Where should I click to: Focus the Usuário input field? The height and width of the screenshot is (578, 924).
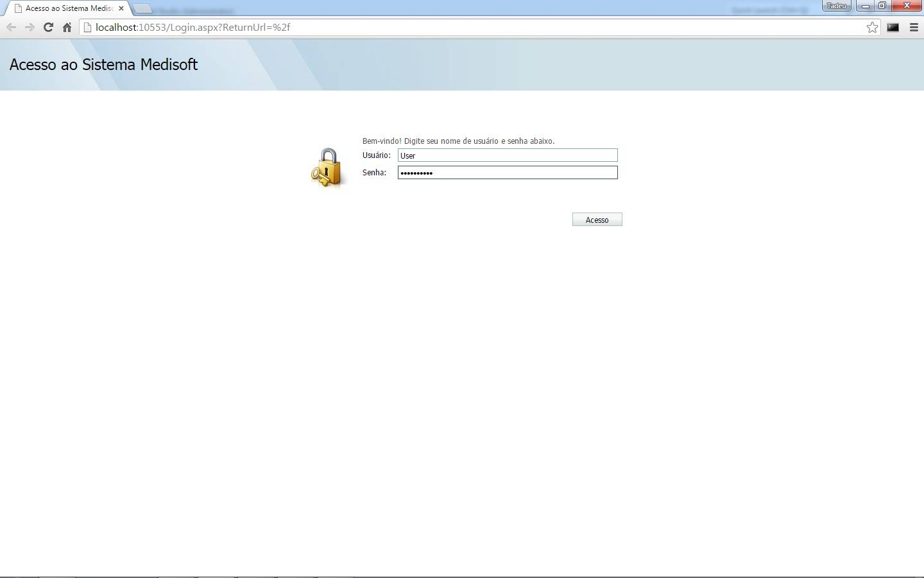coord(508,155)
